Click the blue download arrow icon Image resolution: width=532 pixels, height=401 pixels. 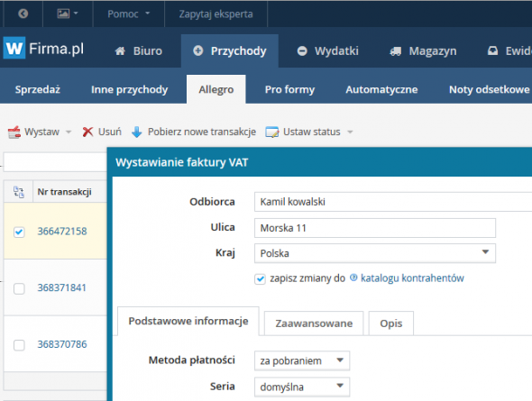(137, 132)
